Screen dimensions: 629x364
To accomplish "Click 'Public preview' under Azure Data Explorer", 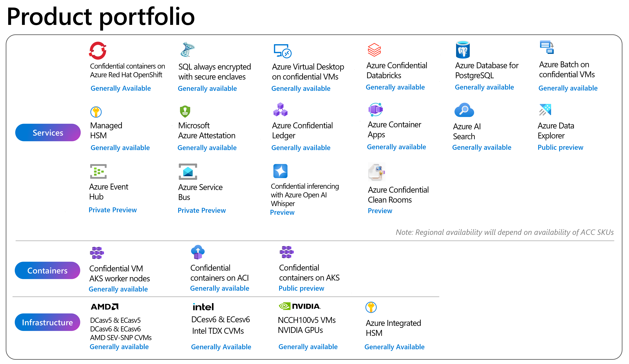I will click(560, 147).
